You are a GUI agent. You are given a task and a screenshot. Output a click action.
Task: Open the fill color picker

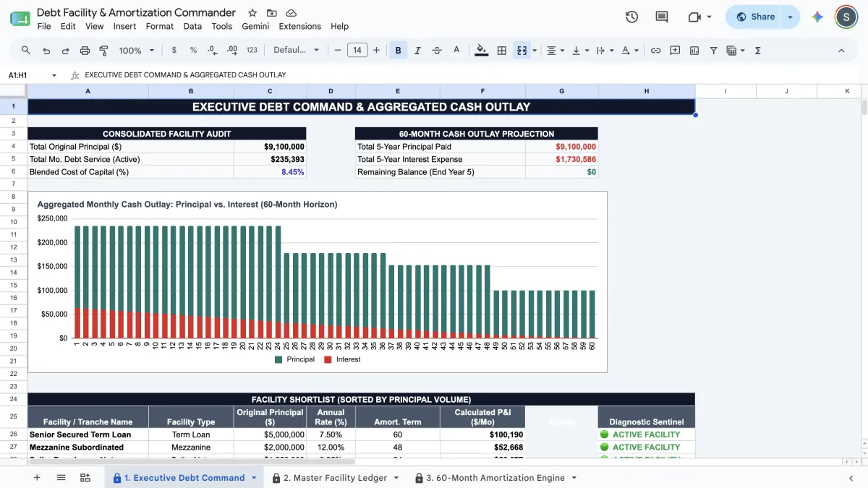click(481, 51)
